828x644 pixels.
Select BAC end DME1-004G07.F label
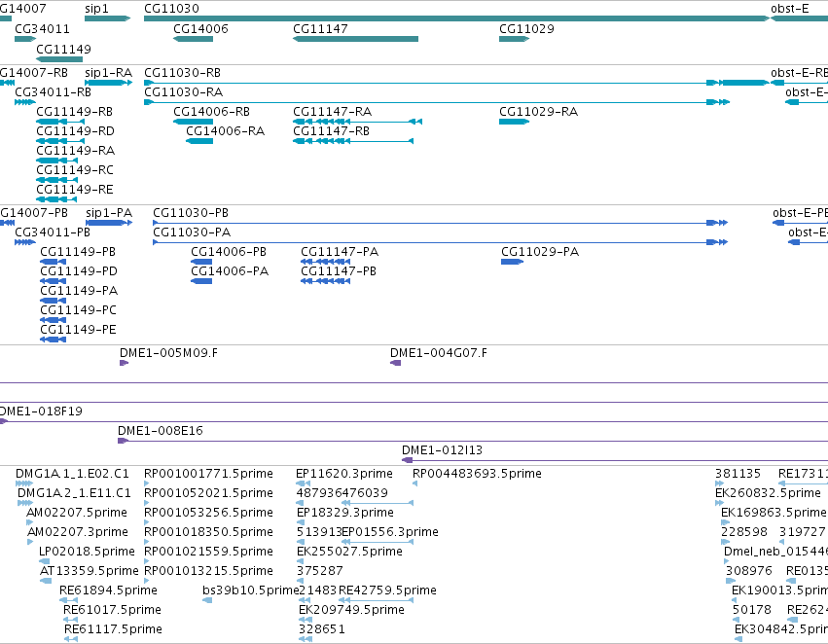click(438, 352)
